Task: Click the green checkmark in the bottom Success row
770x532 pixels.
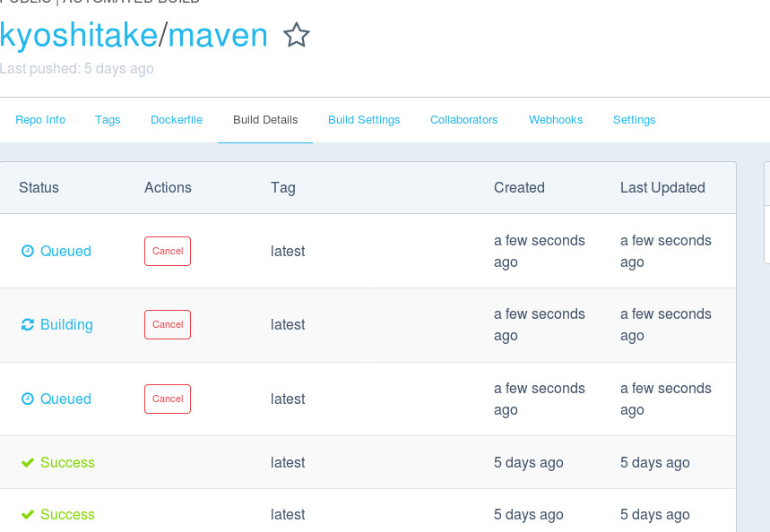Action: point(28,514)
